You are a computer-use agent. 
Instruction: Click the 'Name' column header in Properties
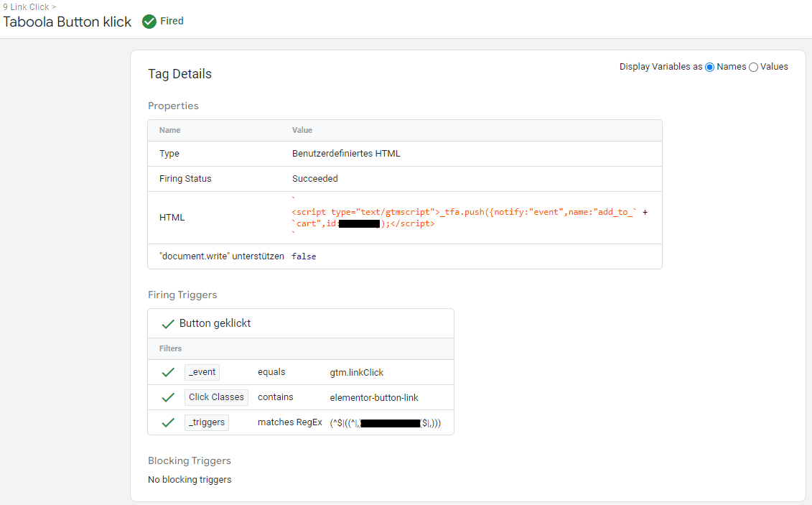tap(170, 130)
